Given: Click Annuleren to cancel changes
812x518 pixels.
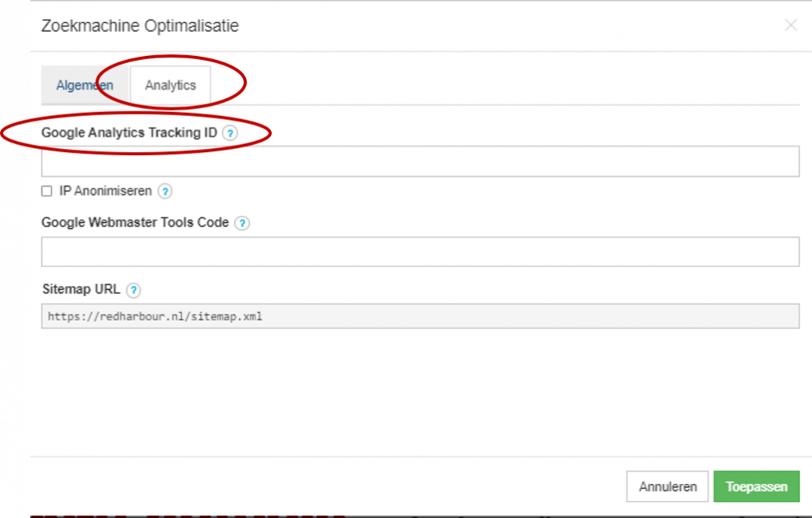Looking at the screenshot, I should pyautogui.click(x=667, y=486).
